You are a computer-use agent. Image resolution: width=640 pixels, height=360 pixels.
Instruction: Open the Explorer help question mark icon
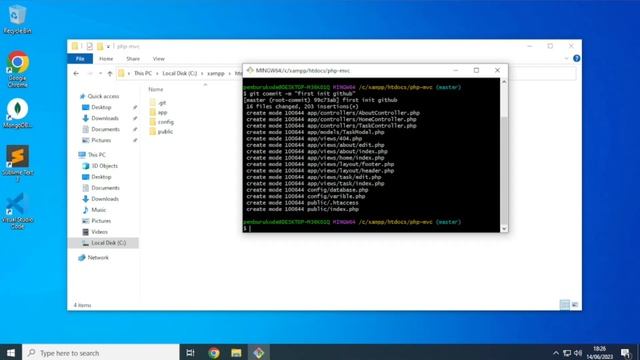pos(576,59)
